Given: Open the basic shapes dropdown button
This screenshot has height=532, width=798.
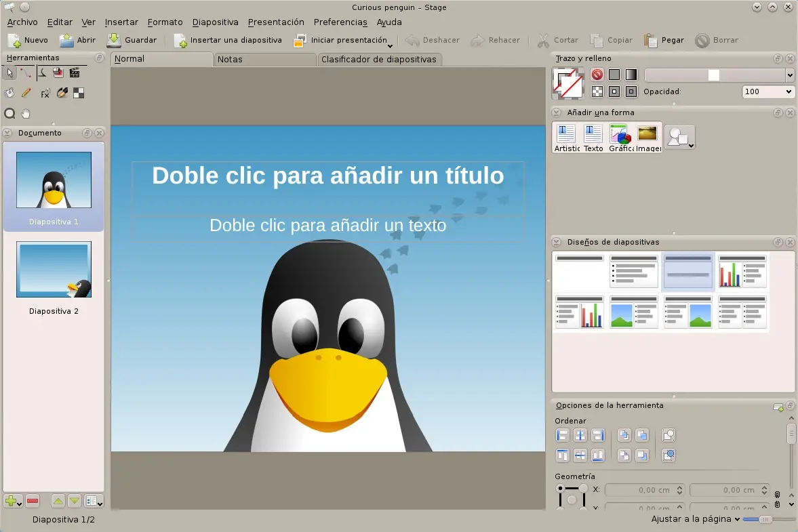Looking at the screenshot, I should 679,138.
